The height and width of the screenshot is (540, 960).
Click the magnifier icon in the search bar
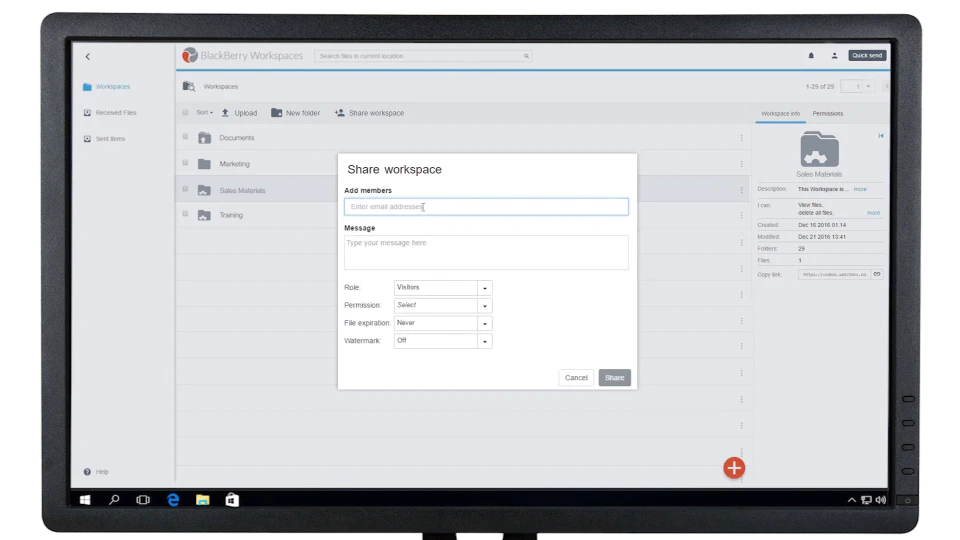[x=526, y=56]
